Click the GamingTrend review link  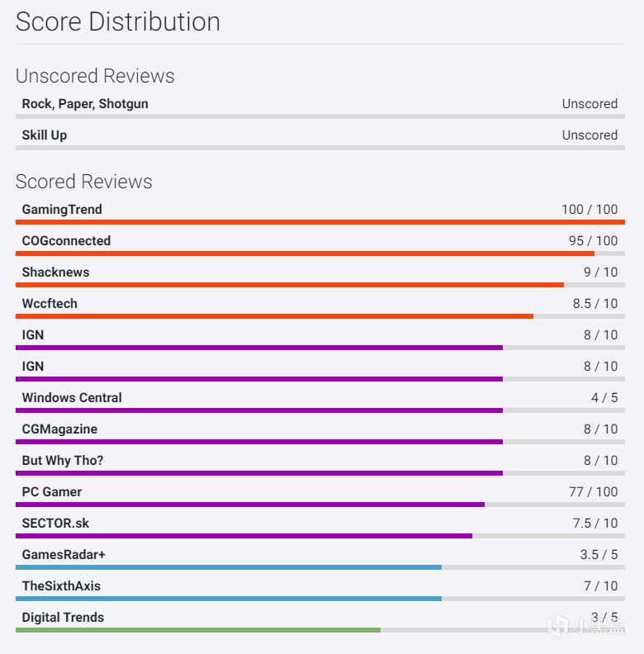(62, 210)
